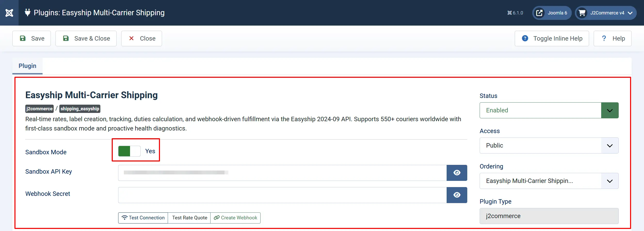This screenshot has height=231, width=644.
Task: Click Save & Close
Action: pyautogui.click(x=86, y=38)
